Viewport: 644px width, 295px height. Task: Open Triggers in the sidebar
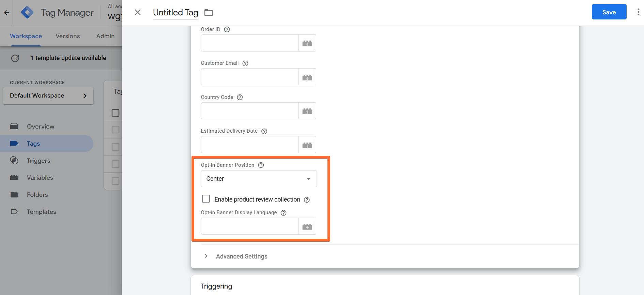pyautogui.click(x=47, y=161)
